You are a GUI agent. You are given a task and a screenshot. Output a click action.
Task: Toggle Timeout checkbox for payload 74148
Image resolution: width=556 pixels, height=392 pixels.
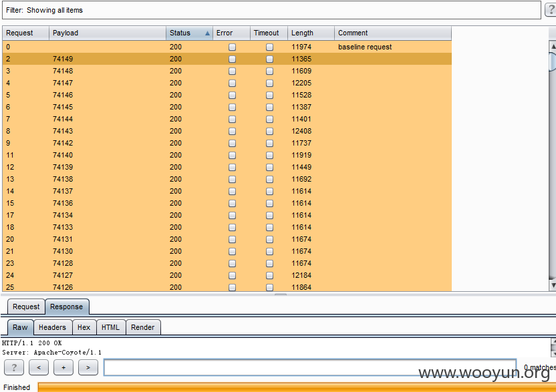tap(269, 71)
